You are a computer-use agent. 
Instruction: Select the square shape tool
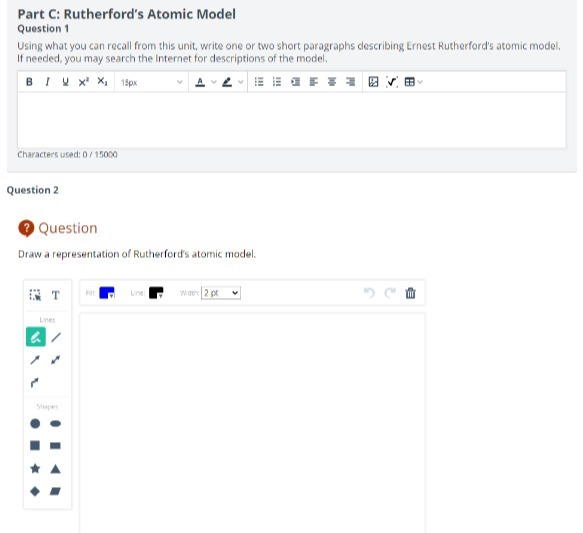pyautogui.click(x=35, y=445)
